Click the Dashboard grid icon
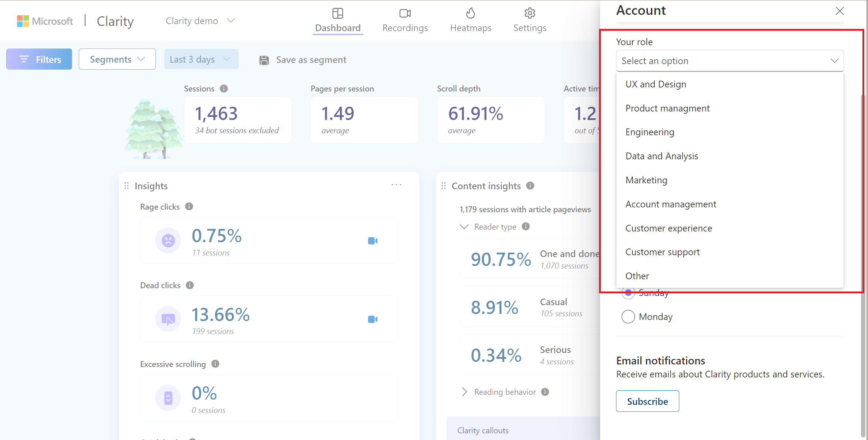The width and height of the screenshot is (868, 440). (x=338, y=13)
